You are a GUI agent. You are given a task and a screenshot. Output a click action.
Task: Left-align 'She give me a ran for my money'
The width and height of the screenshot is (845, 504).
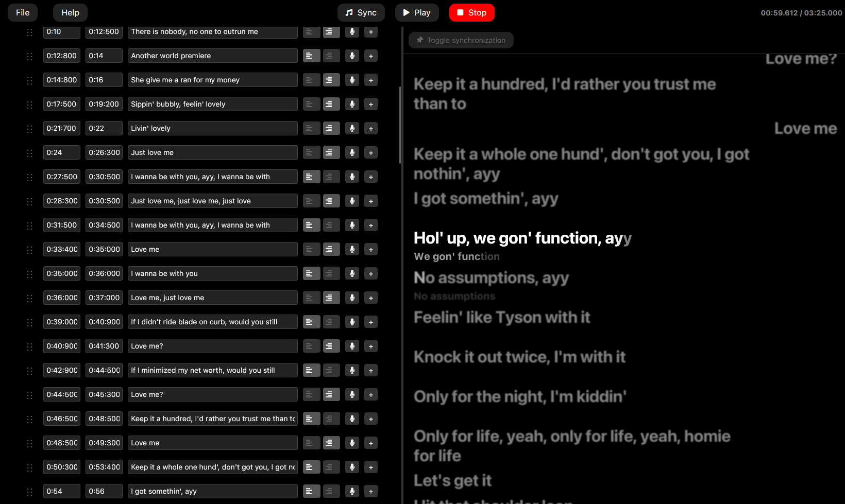tap(311, 80)
